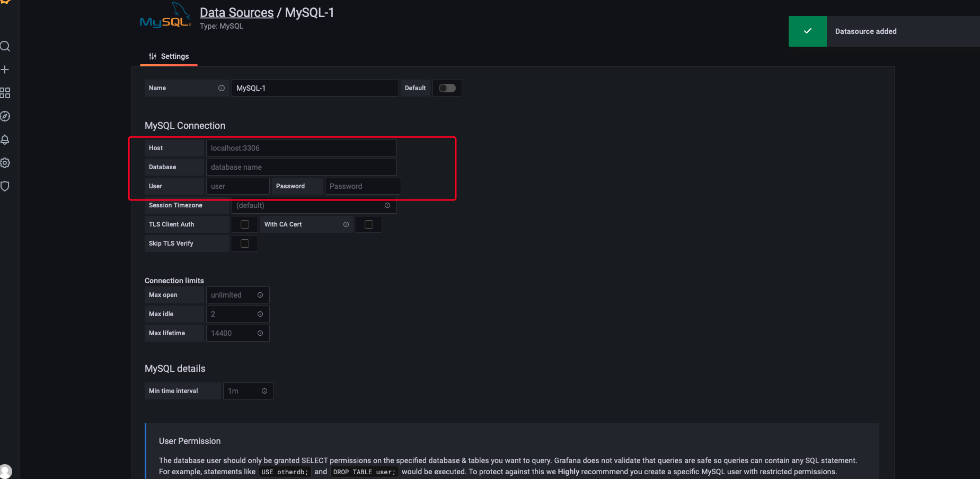This screenshot has width=980, height=479.
Task: Click the info icon beside Name label
Action: [x=222, y=88]
